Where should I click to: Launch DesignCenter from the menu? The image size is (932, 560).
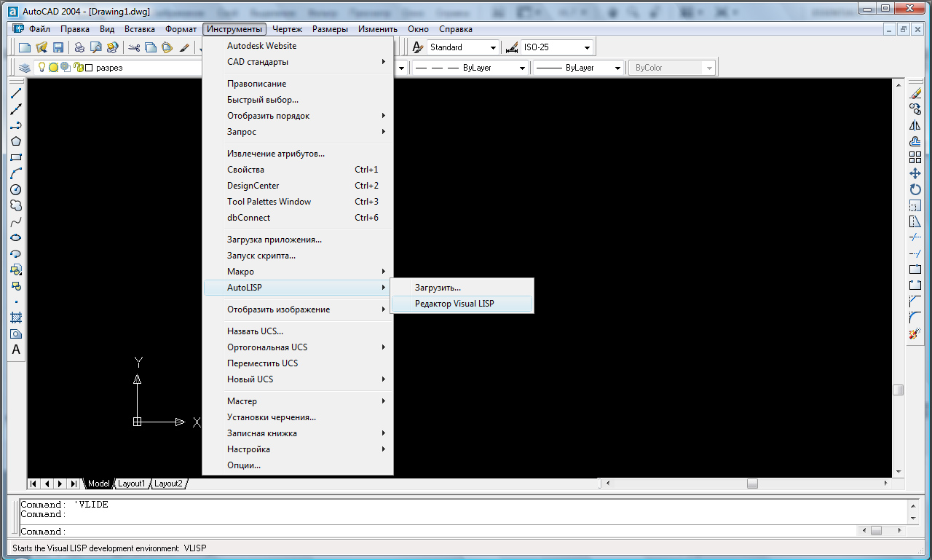tap(298, 186)
